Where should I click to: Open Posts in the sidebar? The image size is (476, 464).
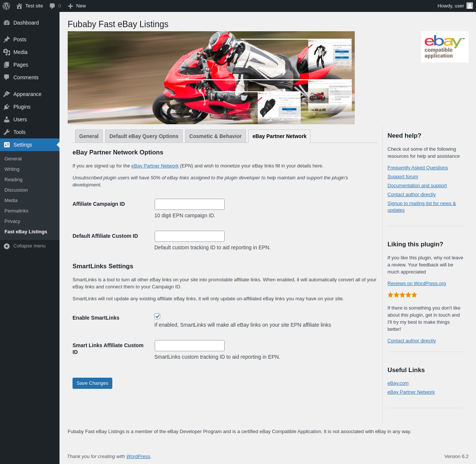coord(30,39)
